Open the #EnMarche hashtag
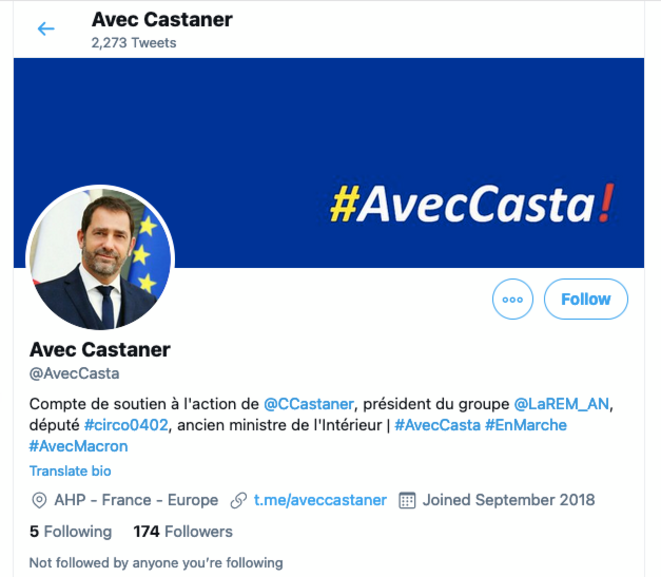This screenshot has width=661, height=577. point(526,425)
